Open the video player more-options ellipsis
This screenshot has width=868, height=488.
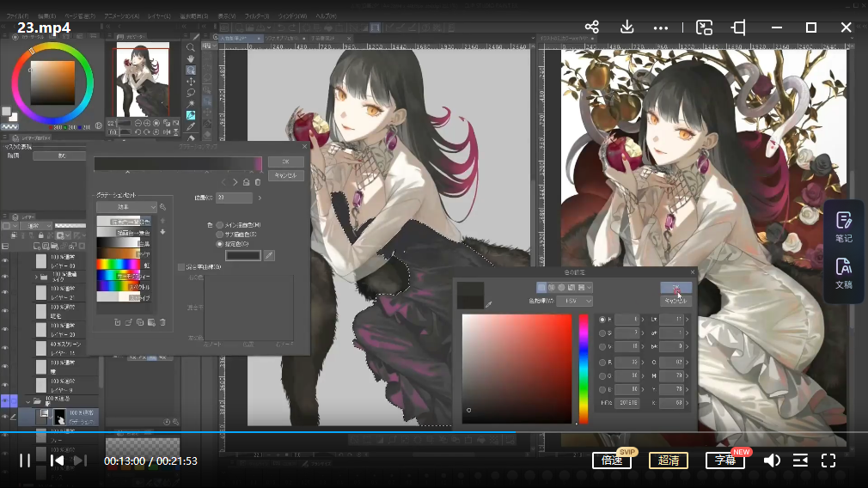click(660, 27)
